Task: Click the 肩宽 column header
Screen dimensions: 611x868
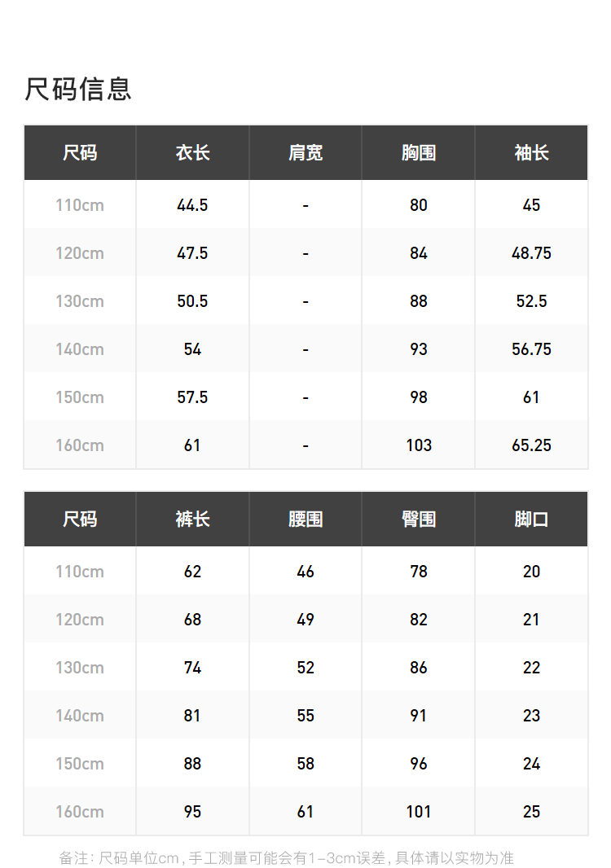Action: [305, 153]
